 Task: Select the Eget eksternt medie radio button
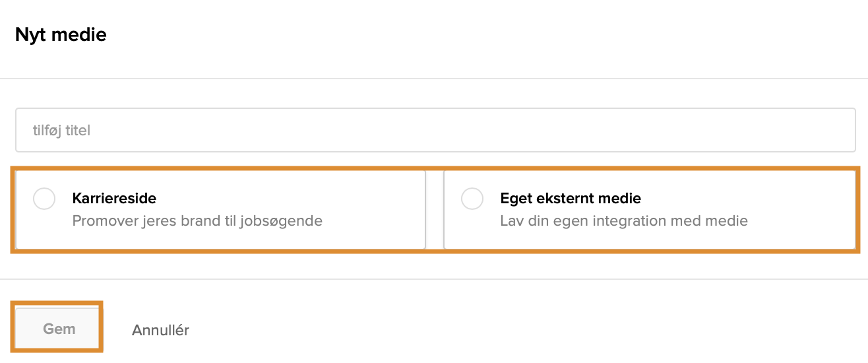[x=472, y=199]
